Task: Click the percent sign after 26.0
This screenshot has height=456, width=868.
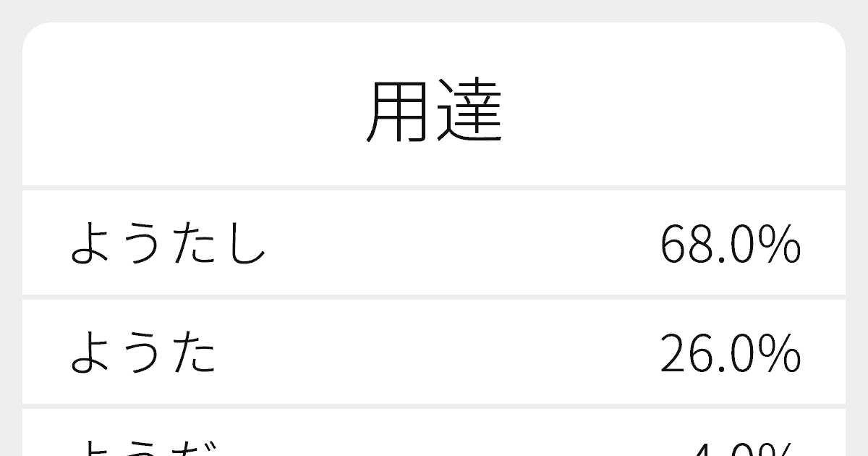Action: pos(780,354)
